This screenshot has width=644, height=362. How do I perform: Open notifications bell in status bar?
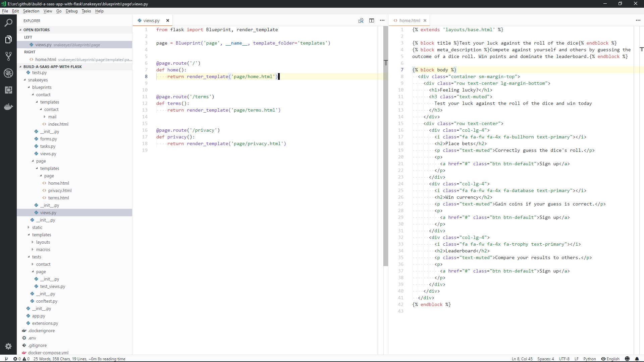click(x=637, y=359)
